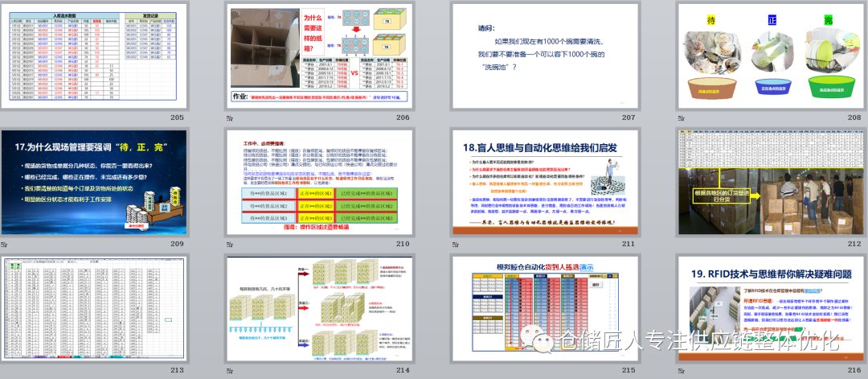Select slide 208 dishwashing bowls thumbnail
The height and width of the screenshot is (379, 868).
coord(770,55)
